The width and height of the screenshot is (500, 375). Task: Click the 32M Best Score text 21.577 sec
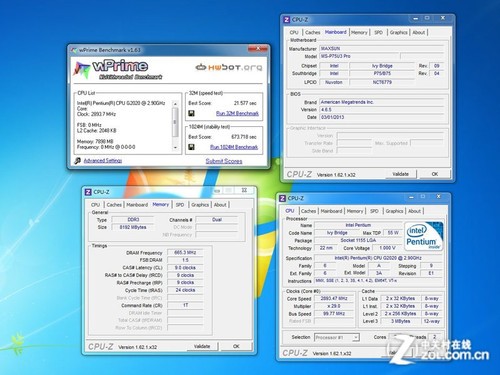tap(245, 103)
